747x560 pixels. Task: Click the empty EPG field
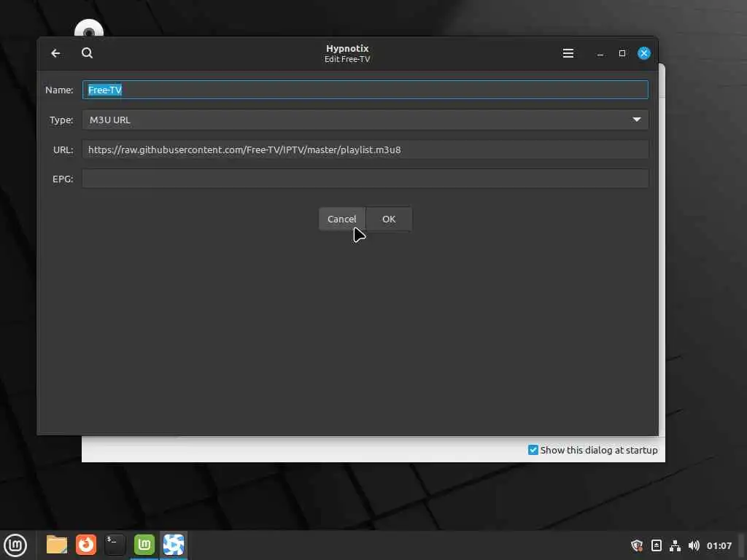tap(365, 179)
